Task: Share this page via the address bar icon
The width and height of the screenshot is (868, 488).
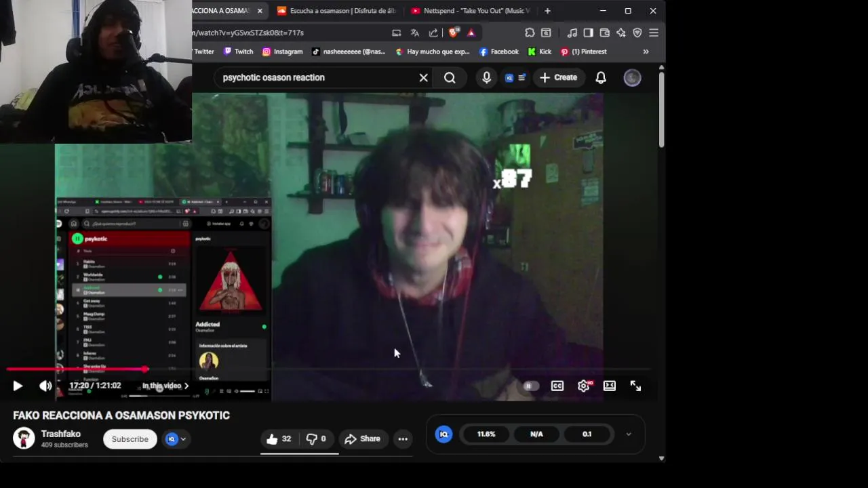Action: point(433,33)
